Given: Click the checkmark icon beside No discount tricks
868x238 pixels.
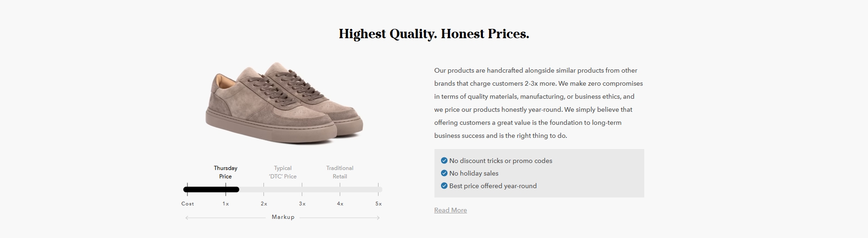Looking at the screenshot, I should [x=444, y=161].
